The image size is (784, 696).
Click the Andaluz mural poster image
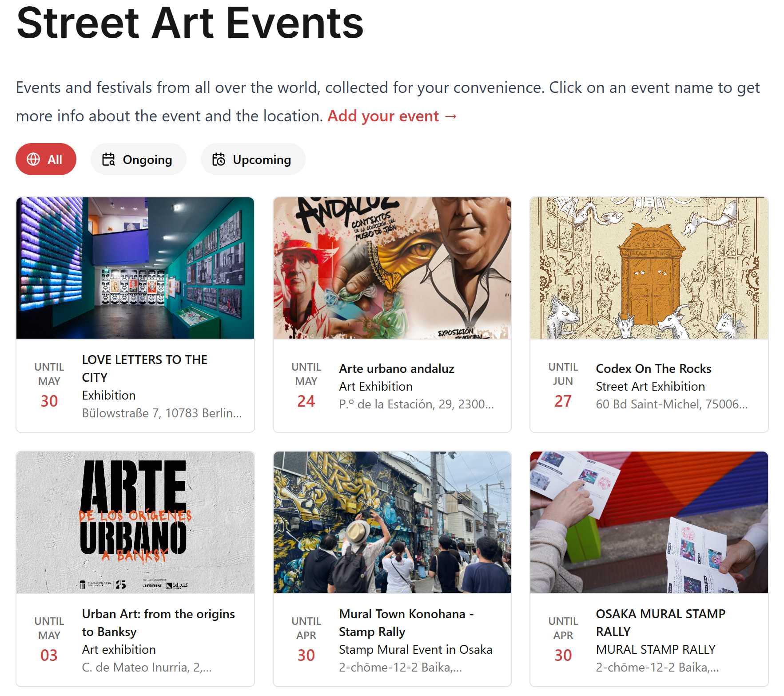coord(392,268)
